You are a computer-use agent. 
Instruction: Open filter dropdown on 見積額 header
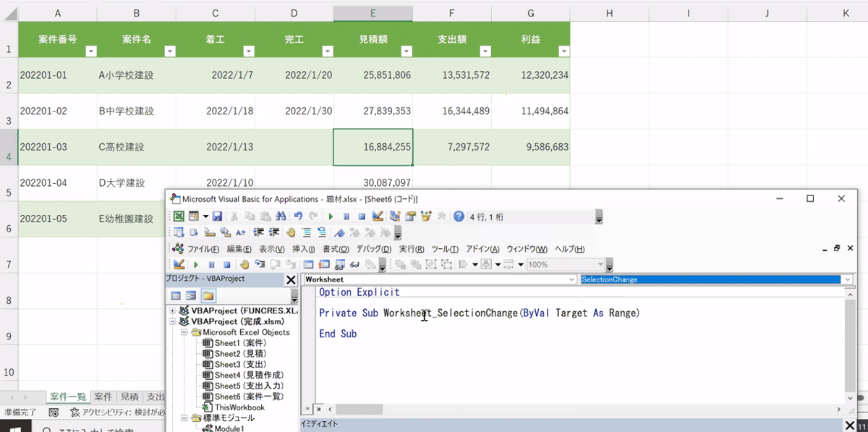click(407, 51)
